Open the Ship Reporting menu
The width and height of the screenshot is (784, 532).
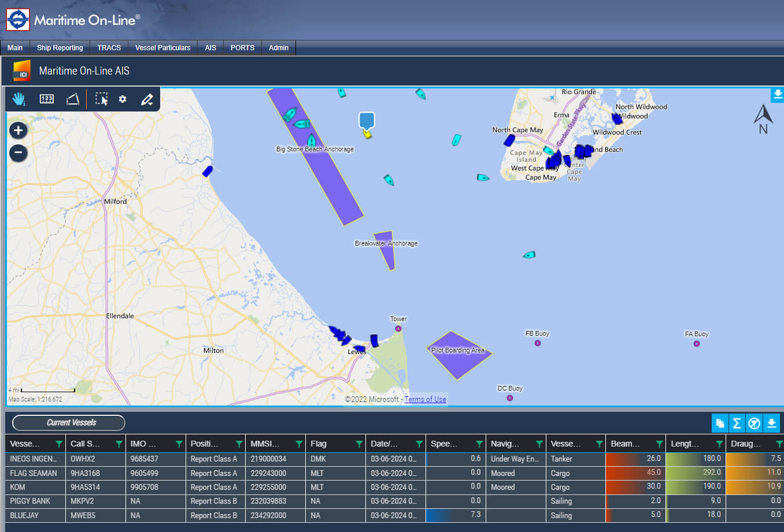click(60, 48)
